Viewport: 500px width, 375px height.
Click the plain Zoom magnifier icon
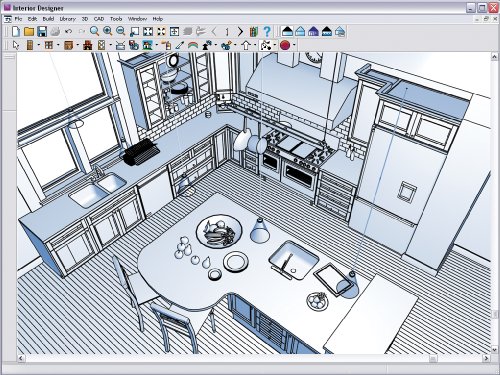coord(94,31)
